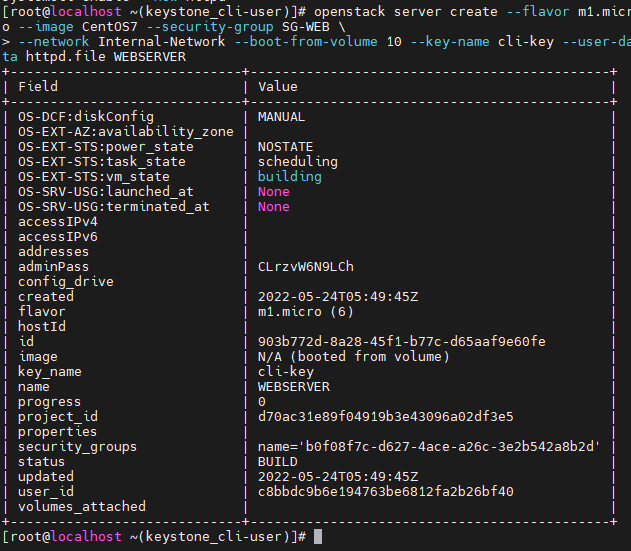Click the 'config_drive' field name

pyautogui.click(x=66, y=282)
